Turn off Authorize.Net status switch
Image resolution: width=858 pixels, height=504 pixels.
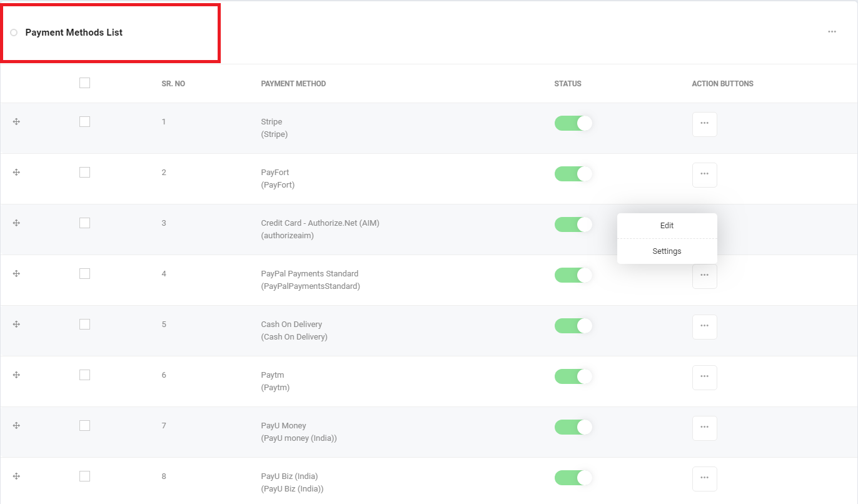coord(573,224)
